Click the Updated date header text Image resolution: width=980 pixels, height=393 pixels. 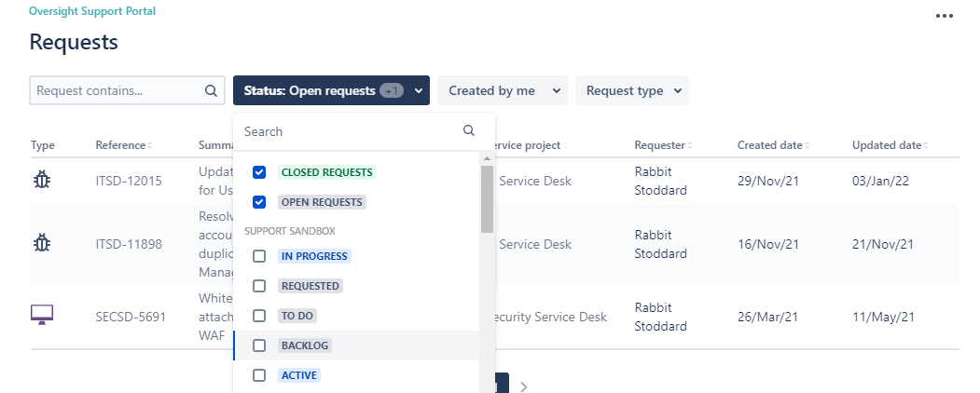[x=886, y=145]
